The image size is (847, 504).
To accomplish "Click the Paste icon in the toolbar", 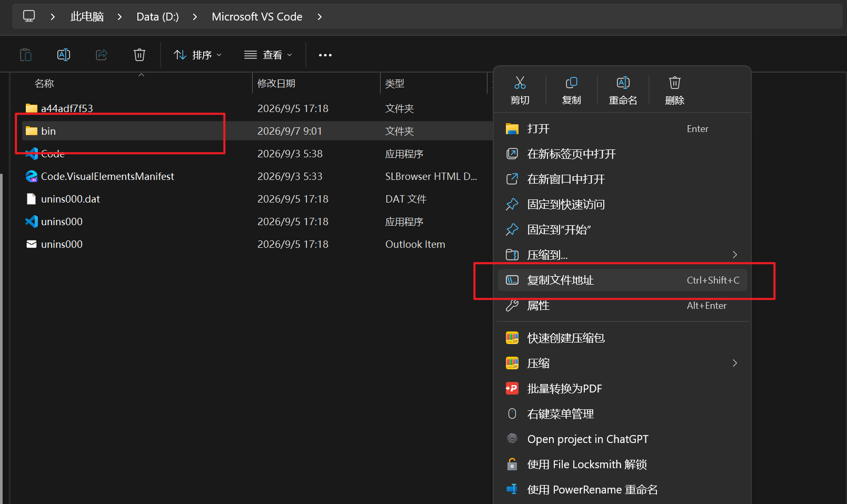I will [x=26, y=55].
